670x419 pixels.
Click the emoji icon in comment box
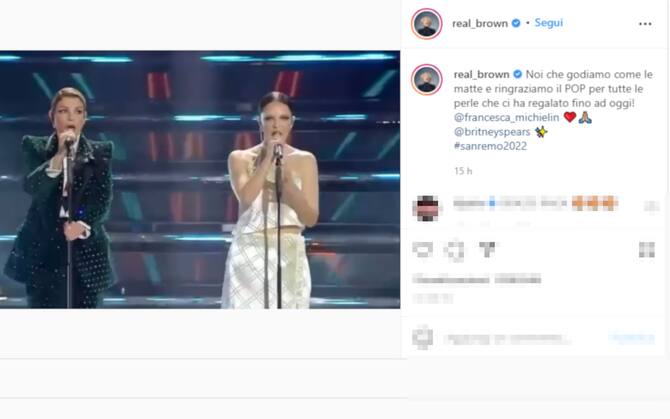click(x=425, y=338)
